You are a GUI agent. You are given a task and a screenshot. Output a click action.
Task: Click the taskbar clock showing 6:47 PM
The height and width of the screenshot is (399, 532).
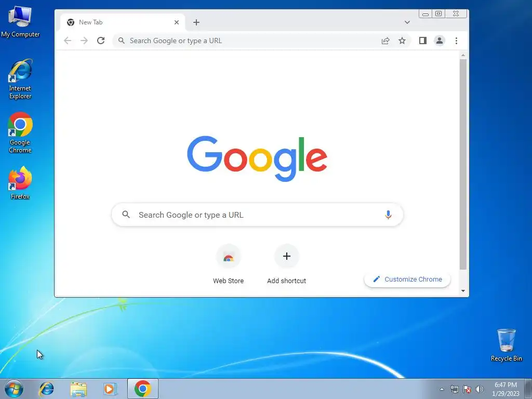(x=506, y=389)
